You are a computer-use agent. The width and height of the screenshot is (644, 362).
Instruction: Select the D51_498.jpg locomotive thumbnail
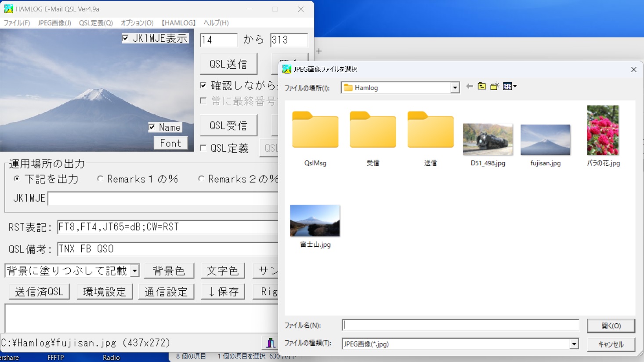[x=488, y=139]
